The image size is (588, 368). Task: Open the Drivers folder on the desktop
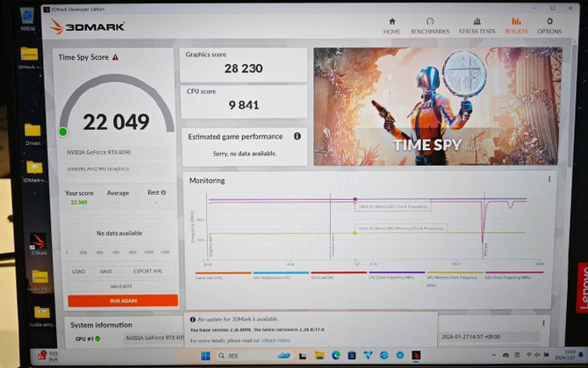tap(33, 133)
